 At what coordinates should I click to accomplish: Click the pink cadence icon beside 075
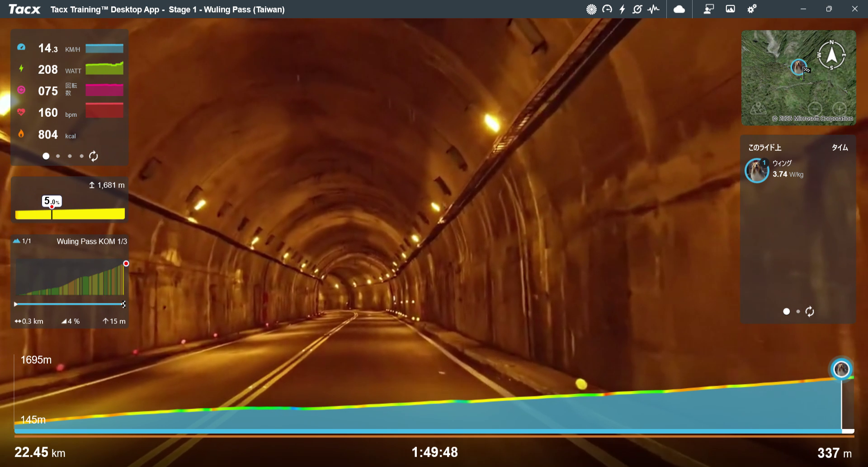click(x=21, y=90)
